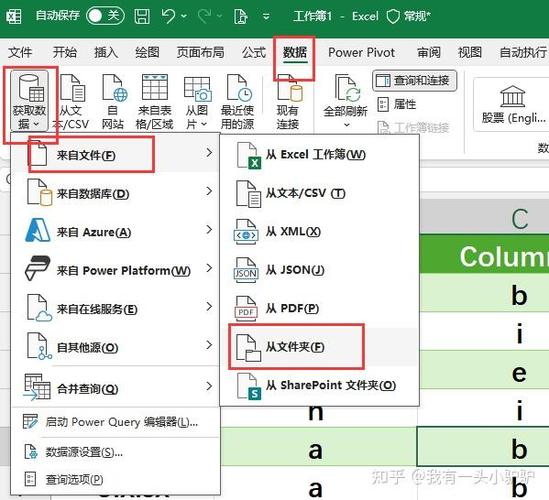Open 来自 Azure(A) submenu

(116, 231)
